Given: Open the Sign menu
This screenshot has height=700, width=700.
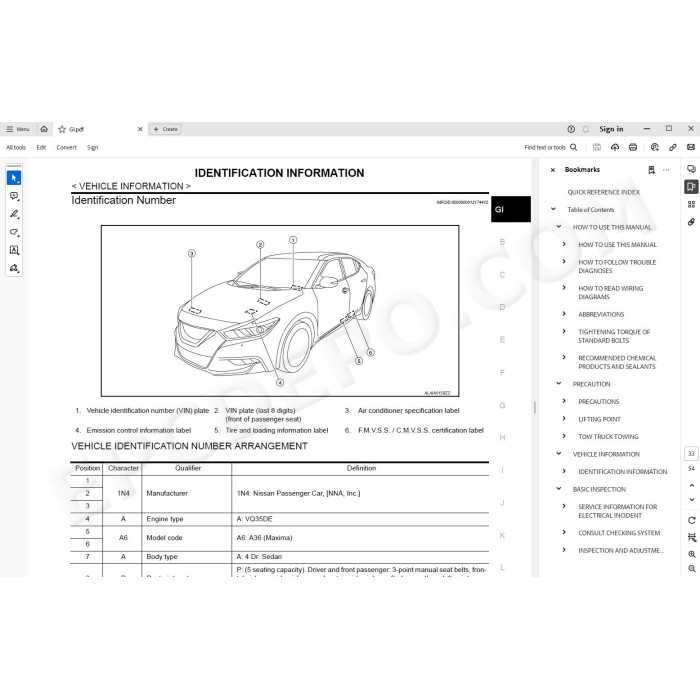Looking at the screenshot, I should click(x=92, y=147).
